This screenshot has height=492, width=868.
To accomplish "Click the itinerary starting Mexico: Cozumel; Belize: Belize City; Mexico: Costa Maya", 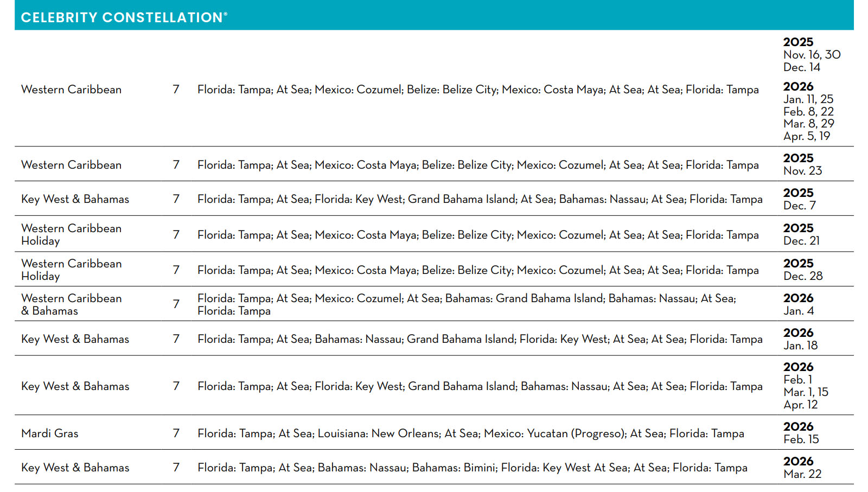I will pyautogui.click(x=478, y=90).
